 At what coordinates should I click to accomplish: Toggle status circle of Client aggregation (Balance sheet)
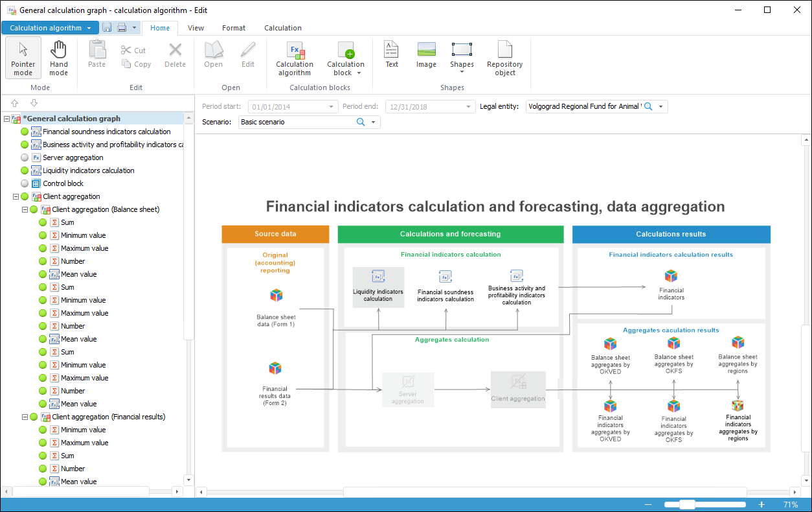pyautogui.click(x=34, y=209)
